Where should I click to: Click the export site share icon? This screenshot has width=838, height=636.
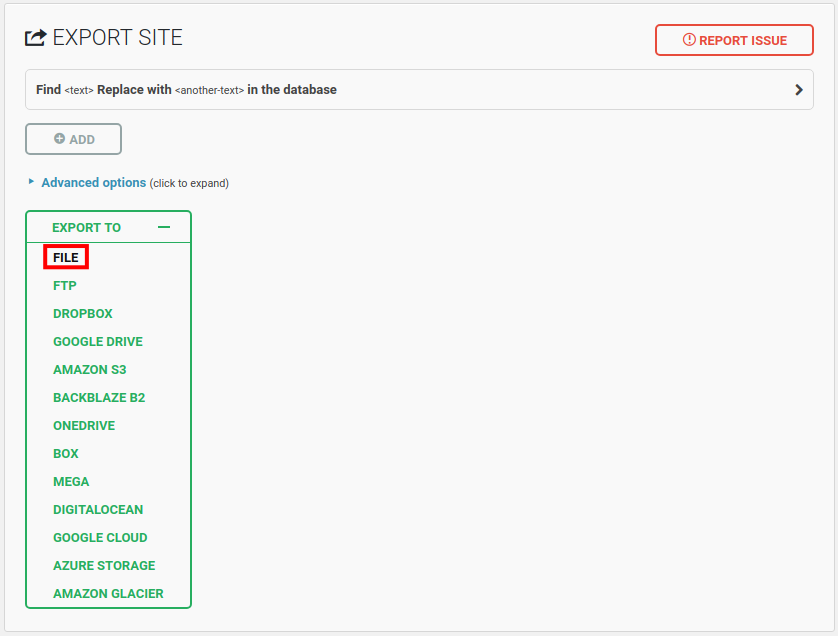point(35,38)
